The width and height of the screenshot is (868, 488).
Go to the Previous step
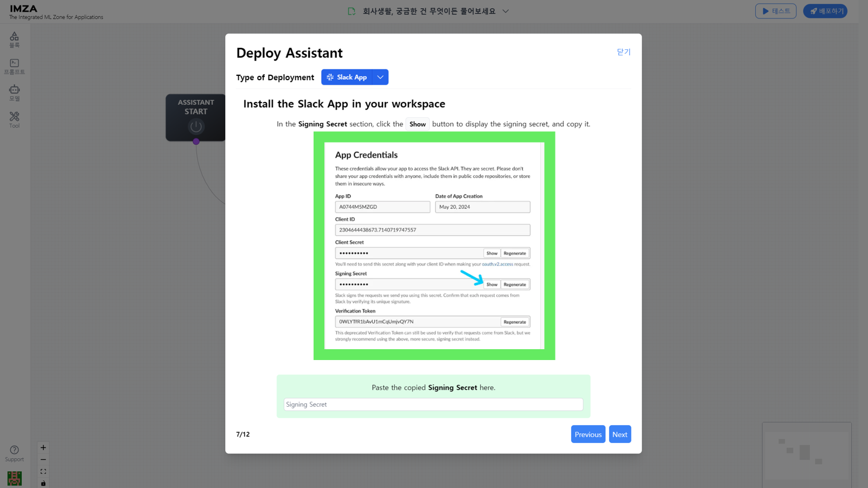click(x=588, y=434)
